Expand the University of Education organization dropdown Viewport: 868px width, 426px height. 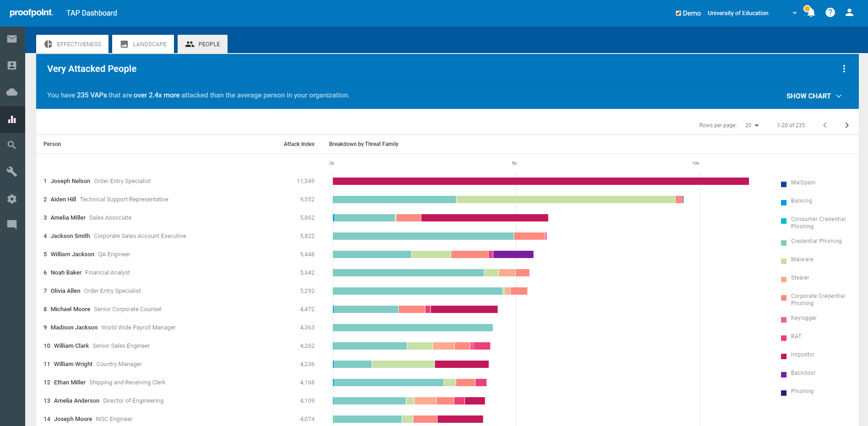[x=794, y=13]
